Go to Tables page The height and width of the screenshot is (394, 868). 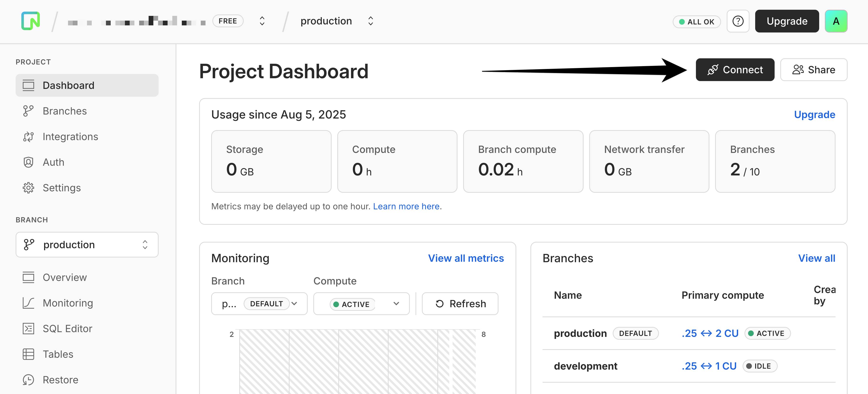click(87, 354)
